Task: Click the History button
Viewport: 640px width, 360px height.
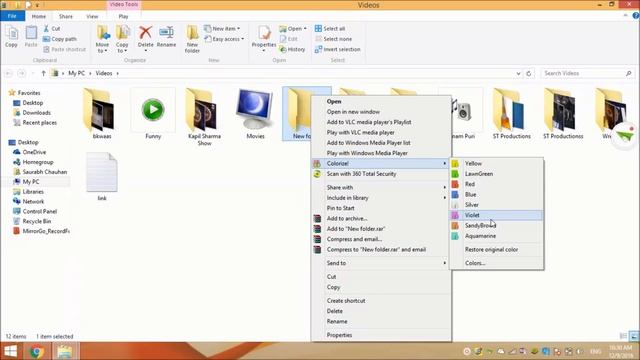Action: point(292,49)
